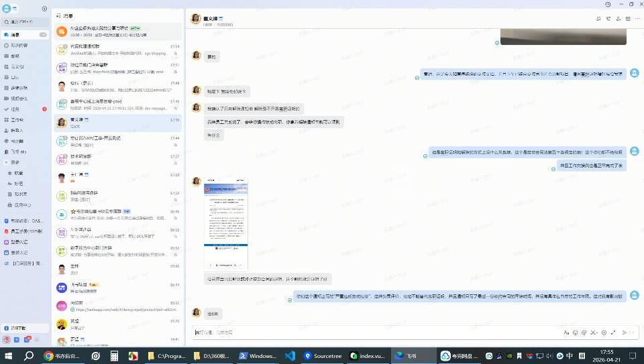Click the plus icon beside the profile avatar
The width and height of the screenshot is (644, 364).
[44, 9]
